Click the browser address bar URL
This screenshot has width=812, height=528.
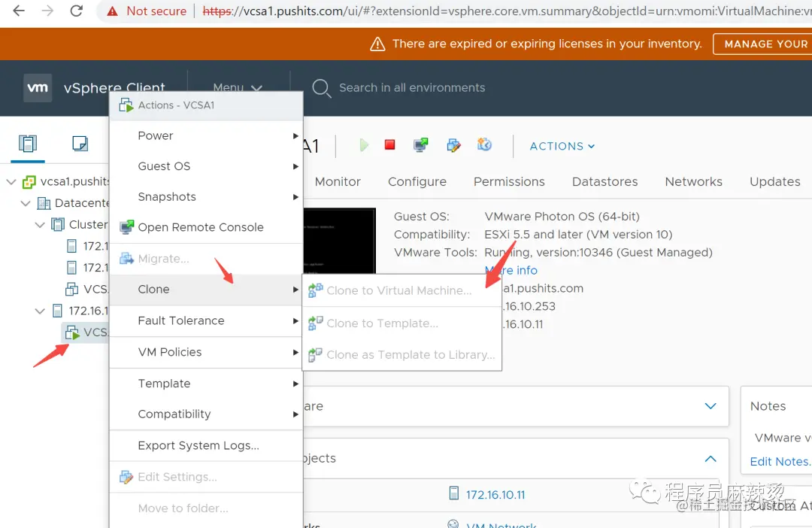click(507, 11)
